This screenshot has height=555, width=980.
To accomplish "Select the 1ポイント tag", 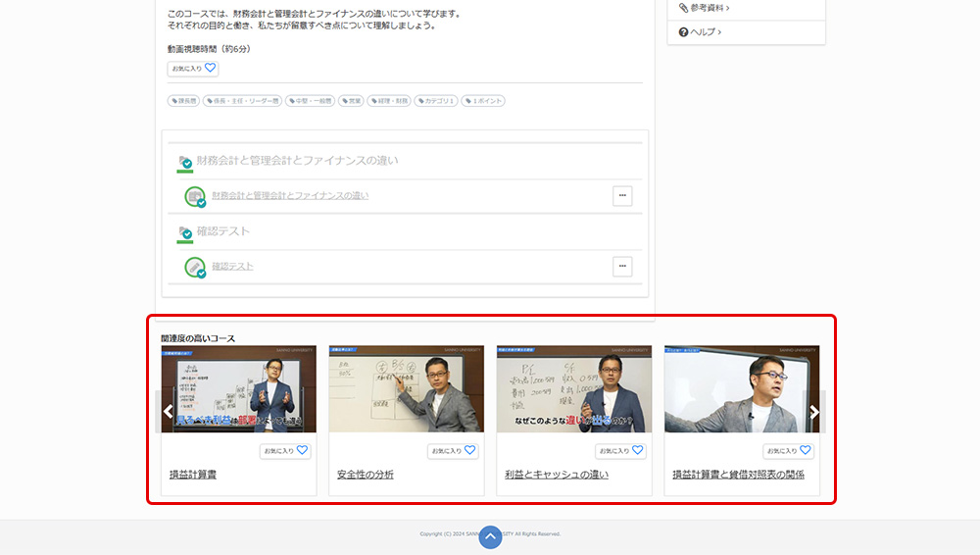I will (483, 101).
